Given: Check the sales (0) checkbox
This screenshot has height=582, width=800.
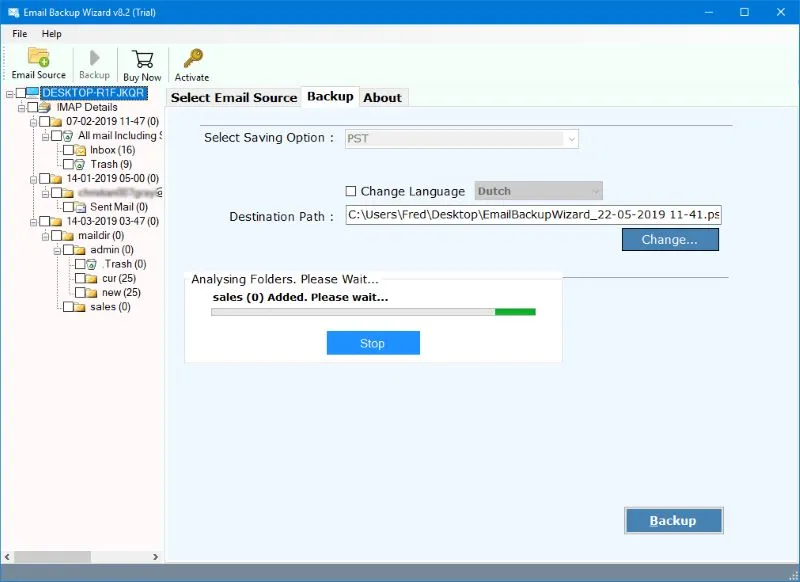Looking at the screenshot, I should tap(68, 307).
